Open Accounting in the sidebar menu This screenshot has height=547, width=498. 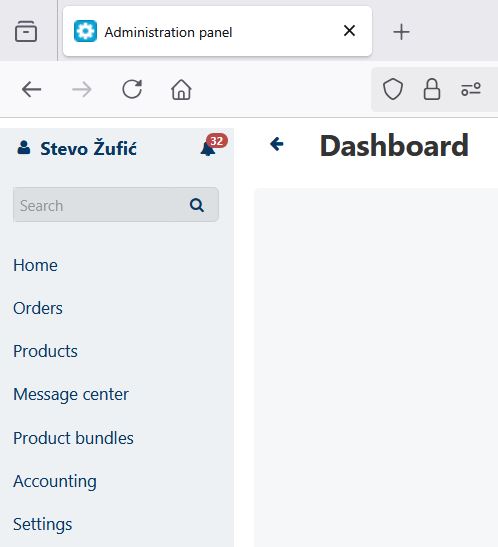tap(55, 481)
